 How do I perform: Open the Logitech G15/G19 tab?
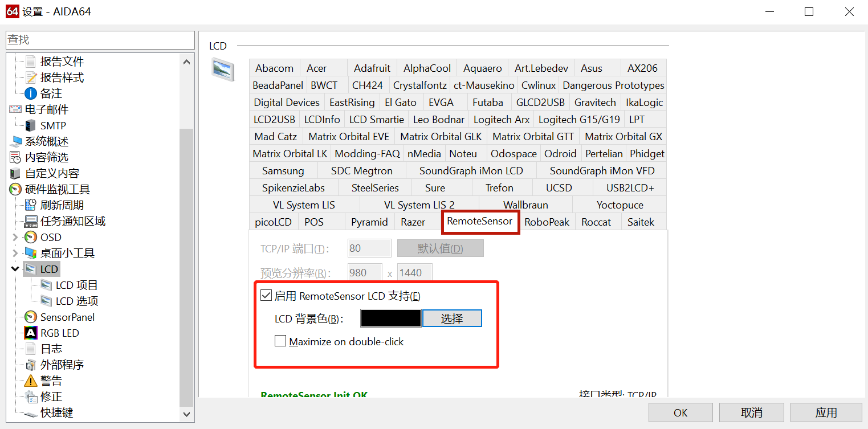tap(579, 120)
